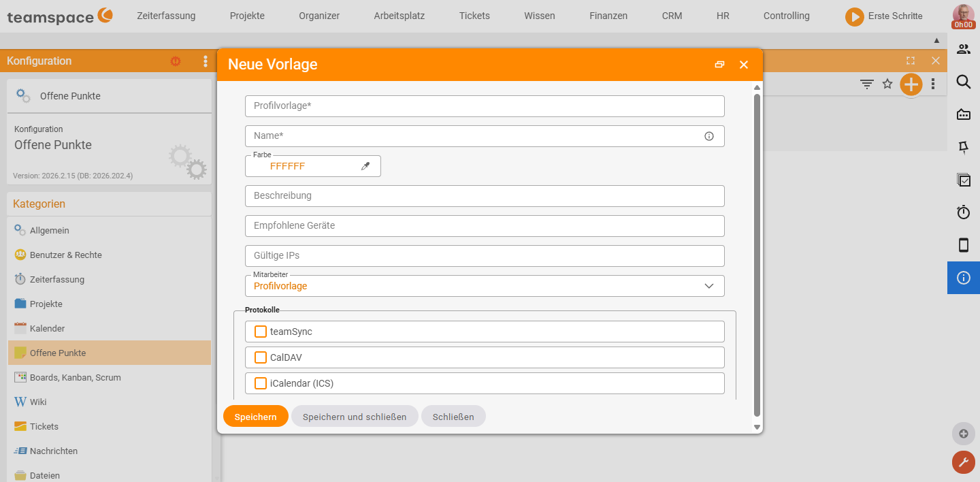This screenshot has width=980, height=482.
Task: Select Benutzer & Rechte category
Action: coord(110,255)
